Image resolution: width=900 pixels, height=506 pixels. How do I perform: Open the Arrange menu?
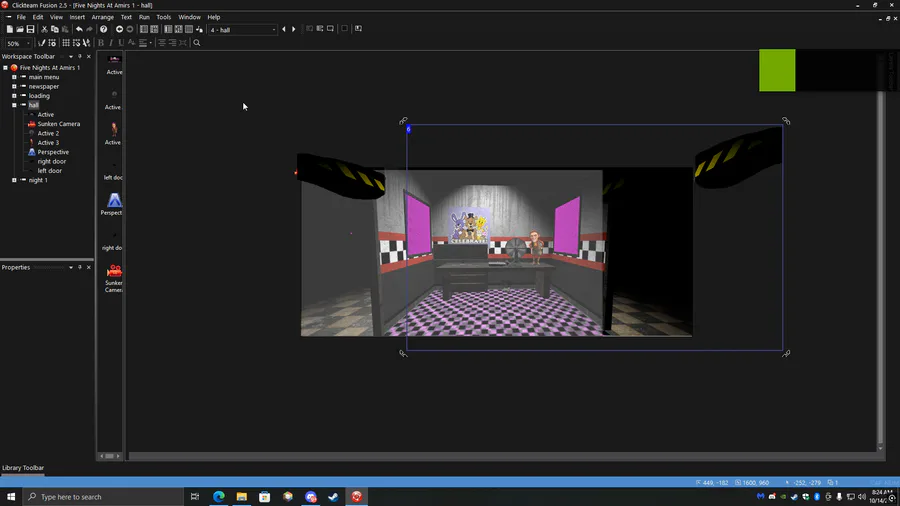103,17
